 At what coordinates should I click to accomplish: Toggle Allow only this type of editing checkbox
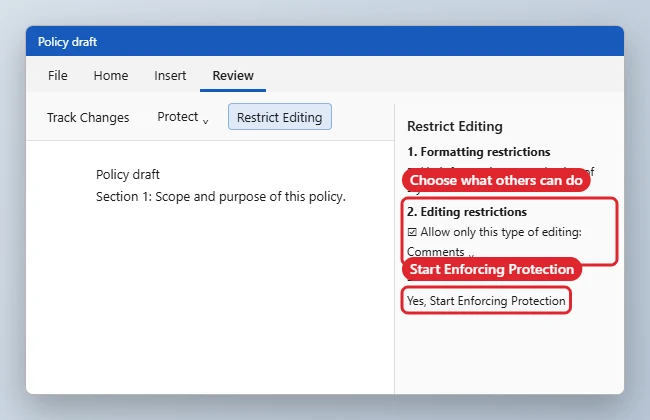[x=412, y=232]
